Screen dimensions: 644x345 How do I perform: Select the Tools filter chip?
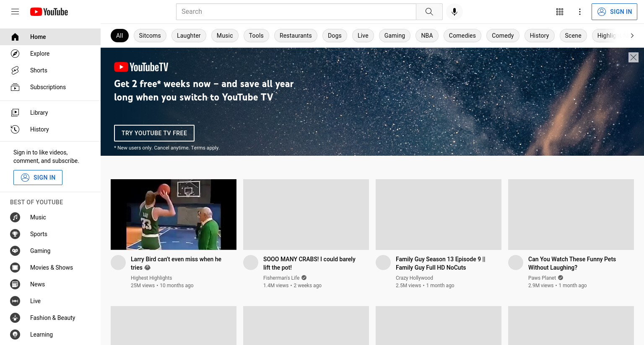point(256,36)
